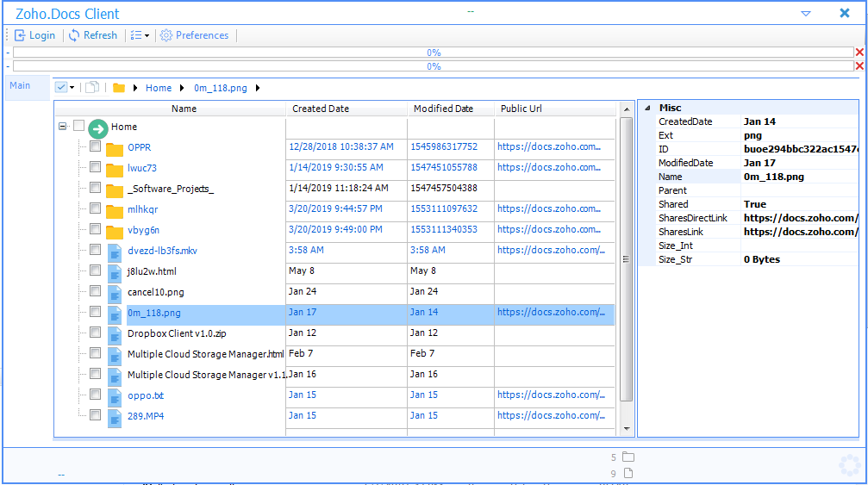Check the lwuc73 folder checkbox
868x485 pixels.
tap(95, 167)
